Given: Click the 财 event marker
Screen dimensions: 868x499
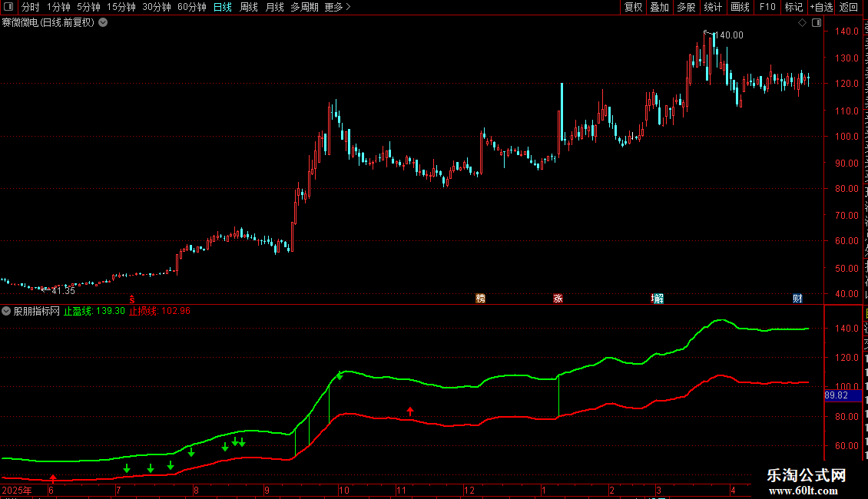Looking at the screenshot, I should 797,299.
